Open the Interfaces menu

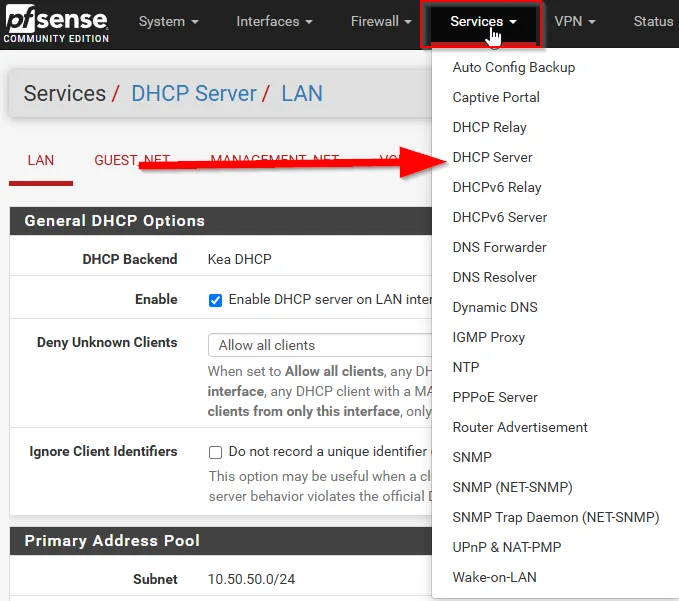tap(274, 21)
